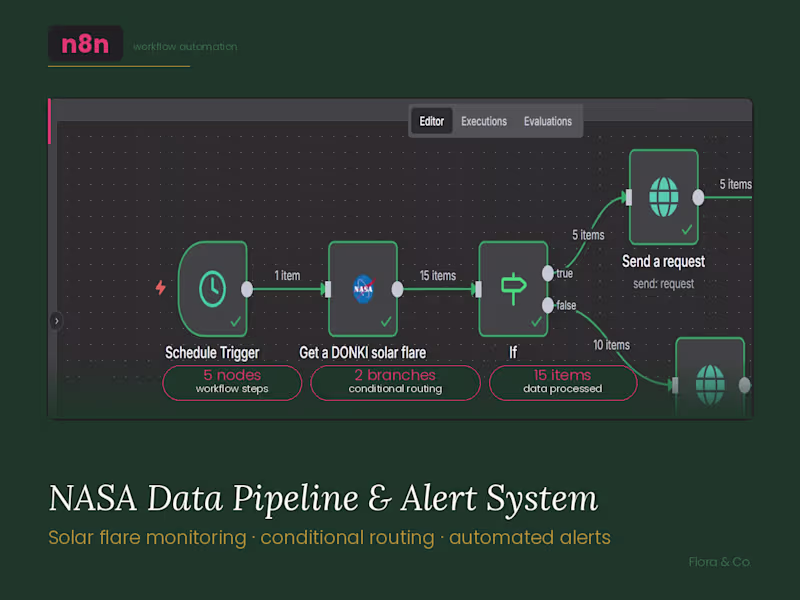Click the DONKI node success checkmark

[386, 321]
